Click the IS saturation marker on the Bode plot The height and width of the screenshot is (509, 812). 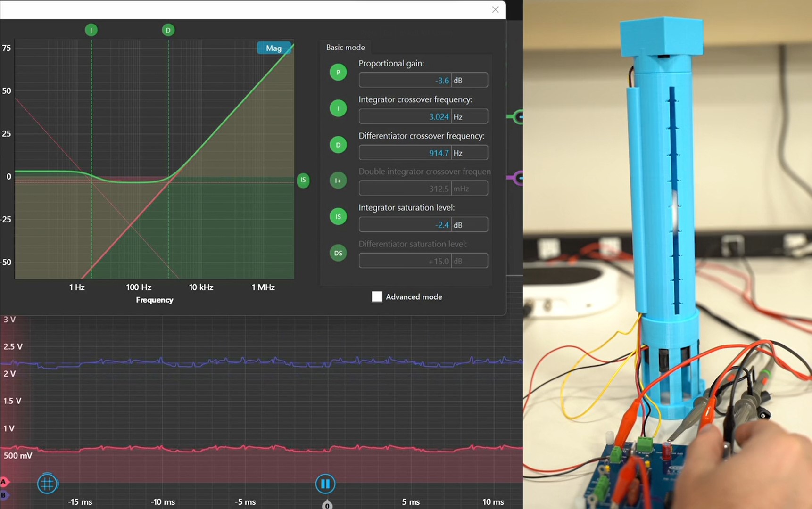pos(303,181)
